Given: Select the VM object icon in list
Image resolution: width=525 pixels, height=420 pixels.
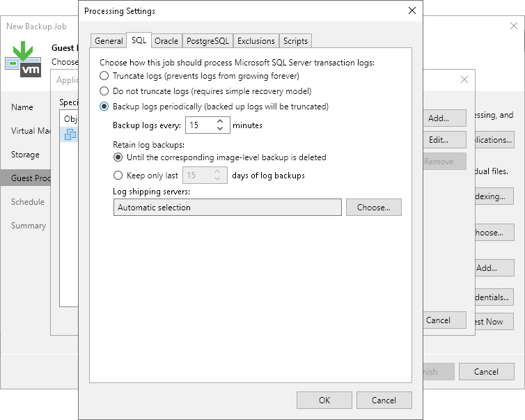Looking at the screenshot, I should 70,134.
